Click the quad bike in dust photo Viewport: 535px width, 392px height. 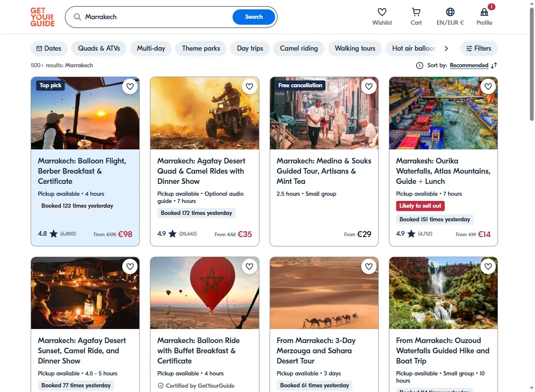204,113
